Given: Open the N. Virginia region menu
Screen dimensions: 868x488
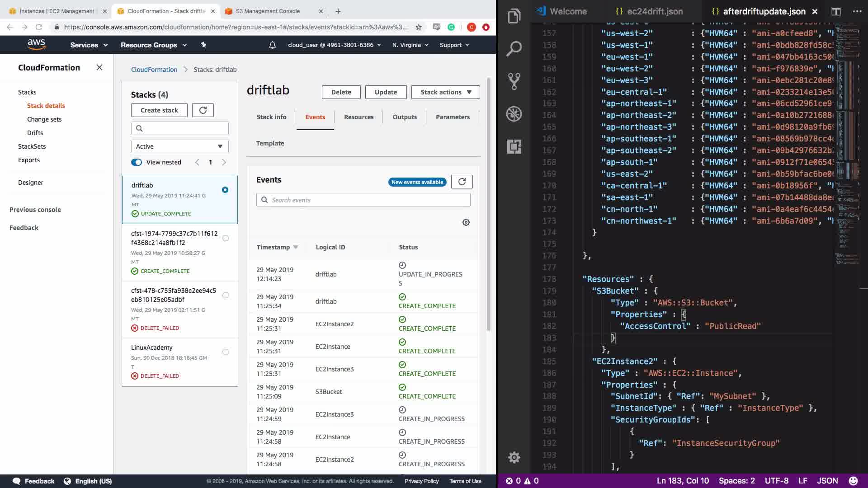Looking at the screenshot, I should [x=410, y=45].
